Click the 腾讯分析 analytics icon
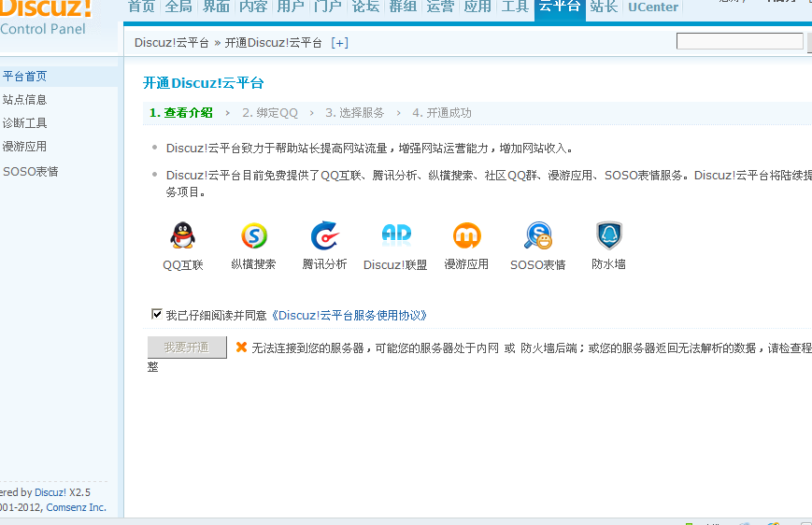 pos(324,235)
